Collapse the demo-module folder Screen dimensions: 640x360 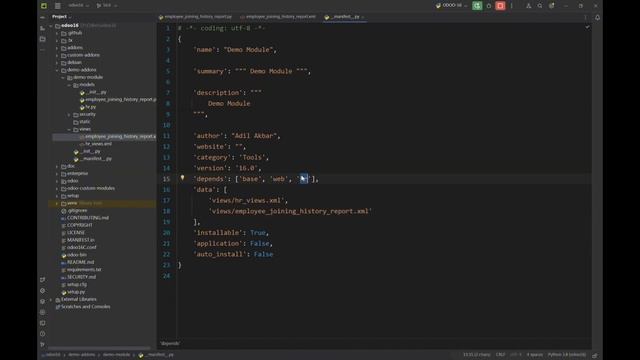[x=63, y=77]
